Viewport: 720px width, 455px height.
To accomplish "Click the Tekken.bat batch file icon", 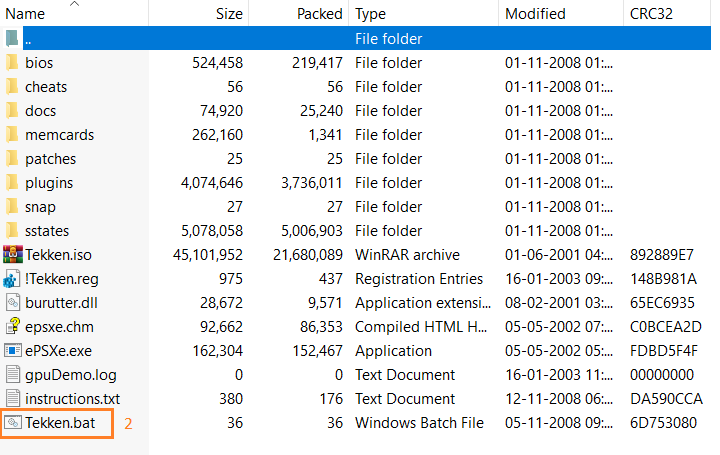I will pos(12,423).
